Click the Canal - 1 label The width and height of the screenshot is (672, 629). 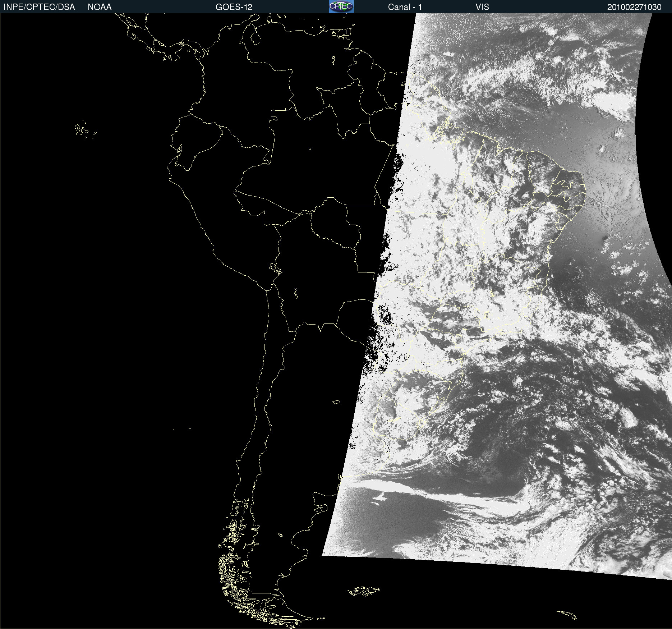(x=405, y=7)
